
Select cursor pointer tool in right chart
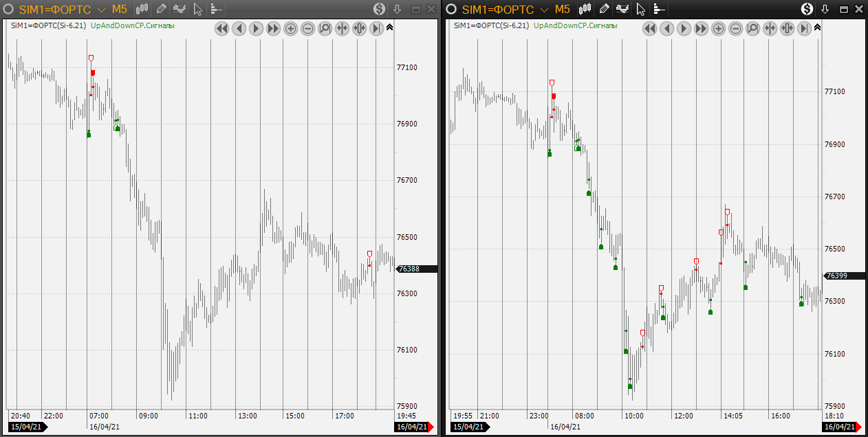pyautogui.click(x=640, y=9)
